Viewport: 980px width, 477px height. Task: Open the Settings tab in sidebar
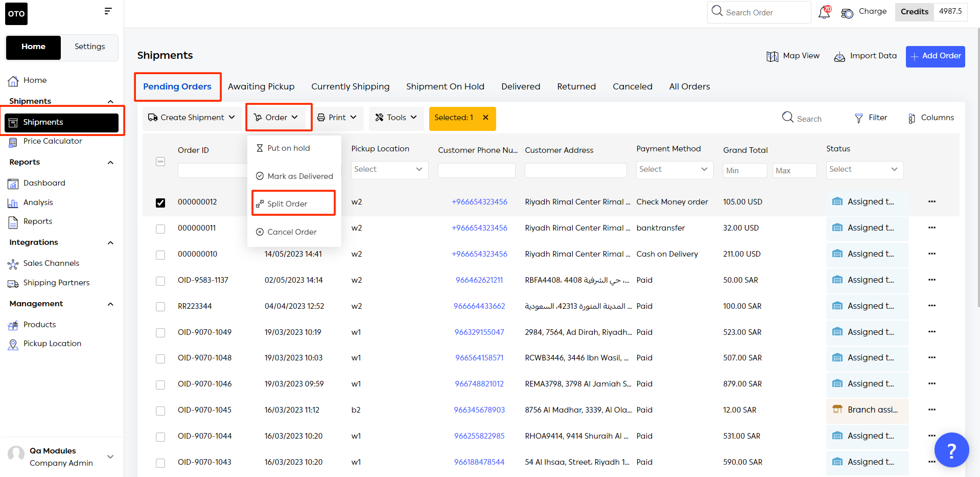[x=89, y=47]
